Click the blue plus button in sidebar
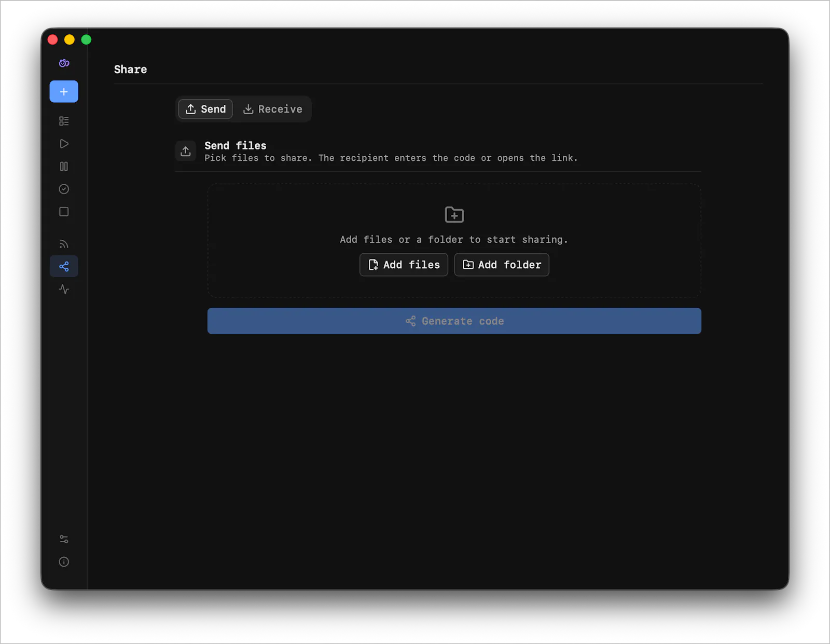 (x=64, y=91)
